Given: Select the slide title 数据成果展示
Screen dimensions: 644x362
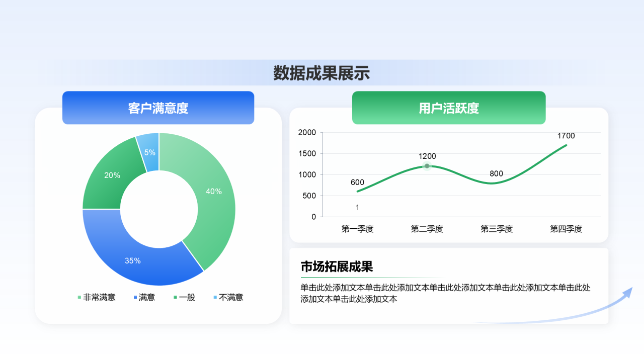Looking at the screenshot, I should [x=321, y=73].
